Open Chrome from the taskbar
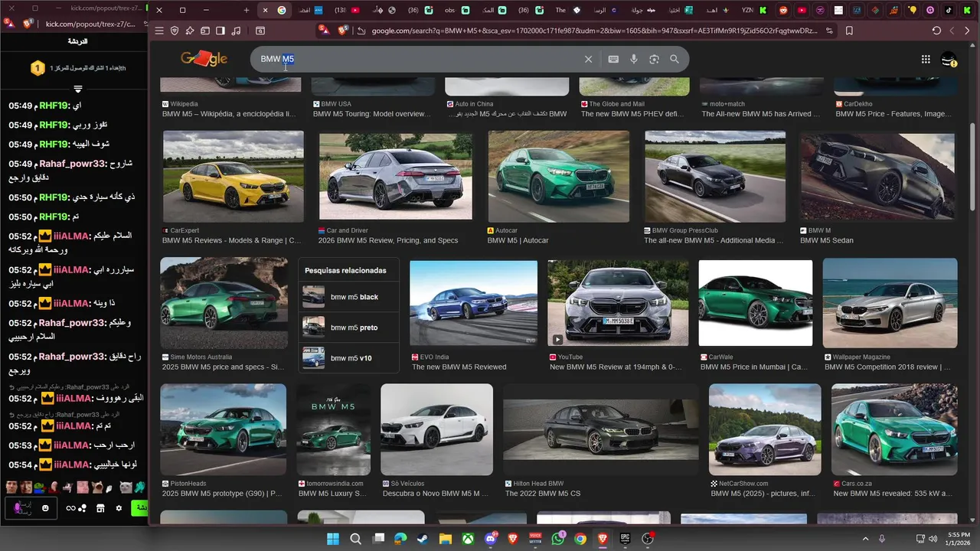Image resolution: width=980 pixels, height=551 pixels. pyautogui.click(x=580, y=539)
